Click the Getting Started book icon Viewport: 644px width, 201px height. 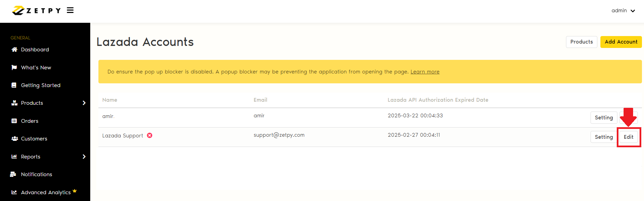tap(14, 85)
